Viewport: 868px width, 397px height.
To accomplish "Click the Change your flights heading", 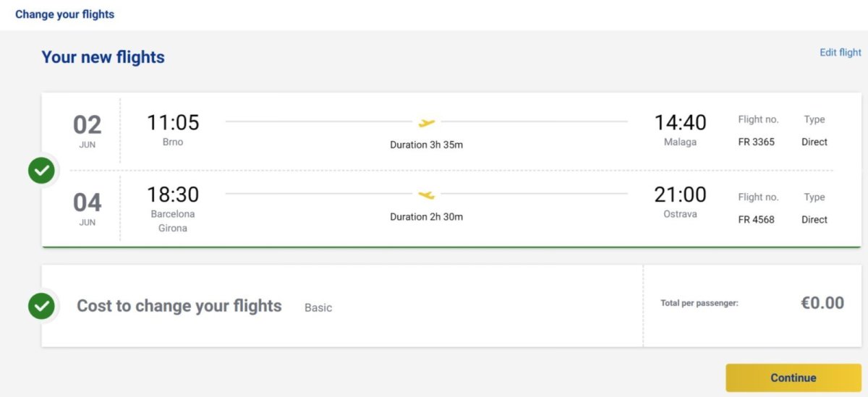I will click(x=65, y=14).
